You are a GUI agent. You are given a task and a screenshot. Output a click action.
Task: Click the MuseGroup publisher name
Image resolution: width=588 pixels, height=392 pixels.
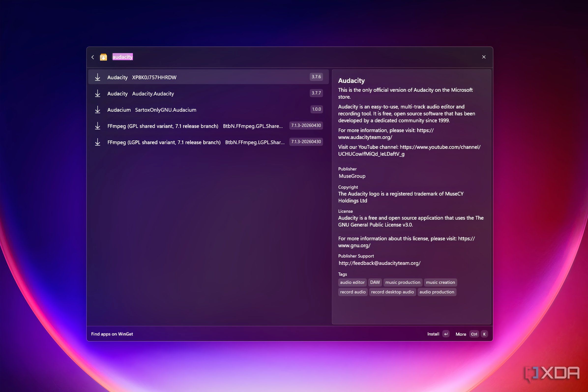pos(352,176)
